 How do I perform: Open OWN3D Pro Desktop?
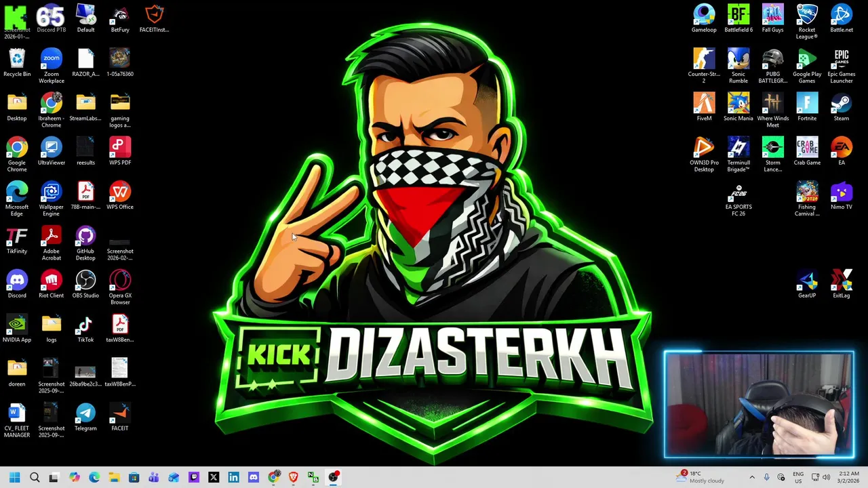pos(704,154)
